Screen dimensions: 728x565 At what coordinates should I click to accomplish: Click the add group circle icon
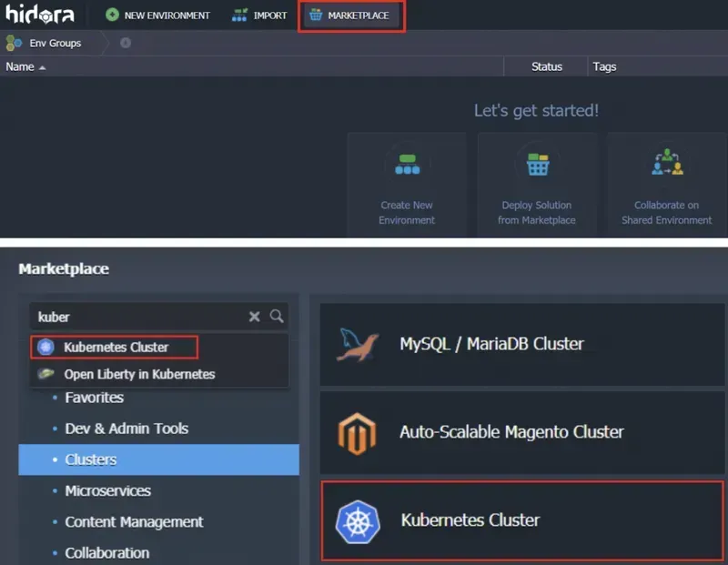click(125, 43)
